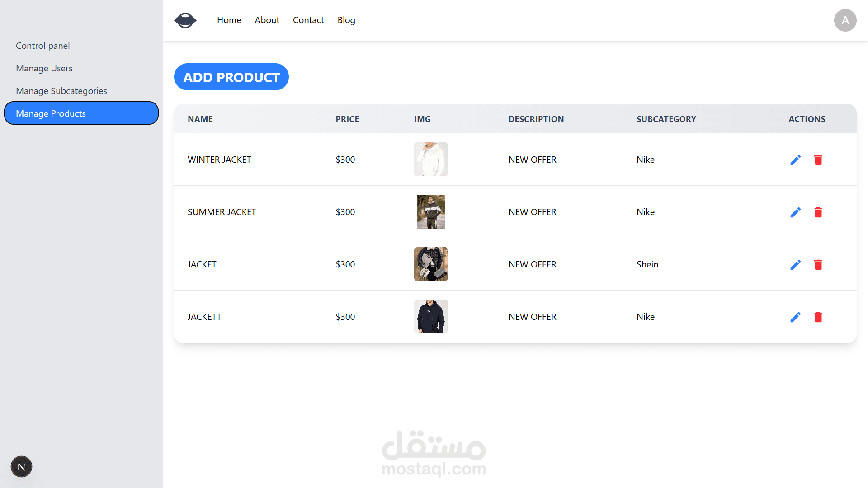Navigate to Contact page

coord(308,20)
